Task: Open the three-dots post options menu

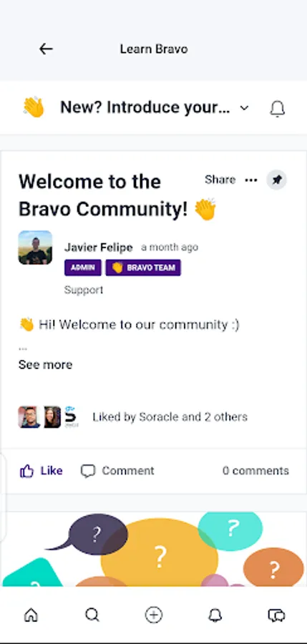Action: tap(251, 180)
